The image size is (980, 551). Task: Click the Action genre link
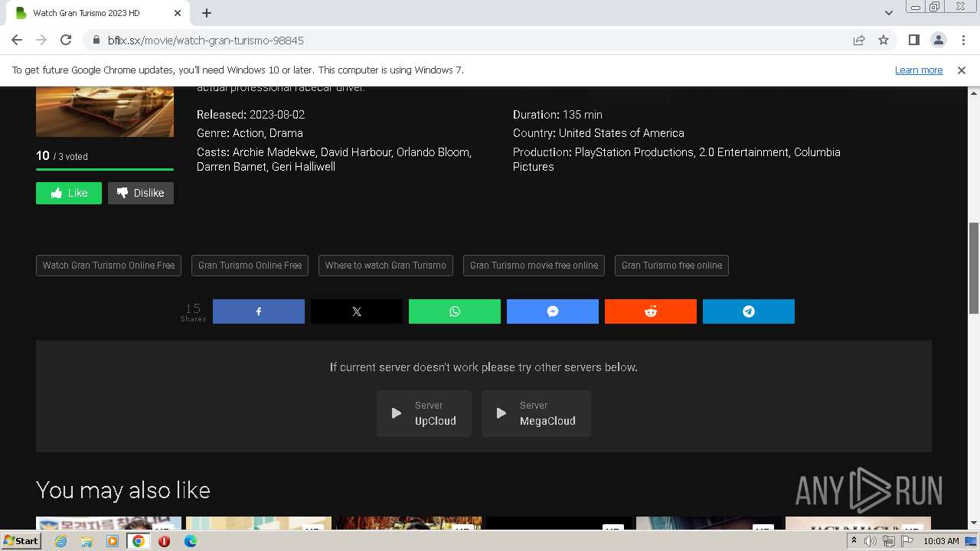click(248, 133)
